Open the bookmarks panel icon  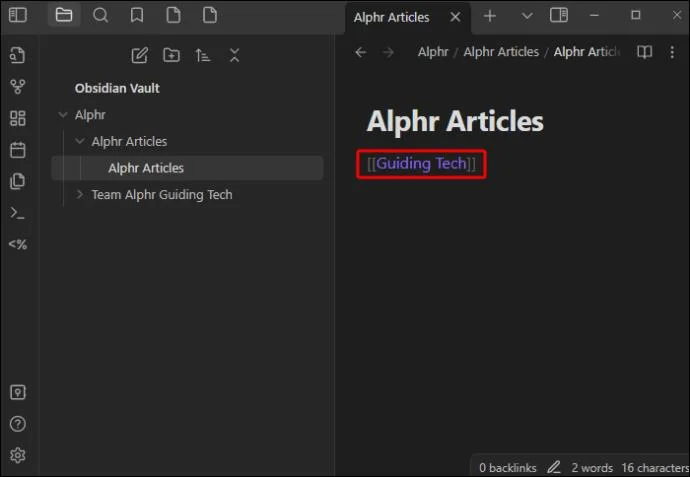tap(137, 15)
